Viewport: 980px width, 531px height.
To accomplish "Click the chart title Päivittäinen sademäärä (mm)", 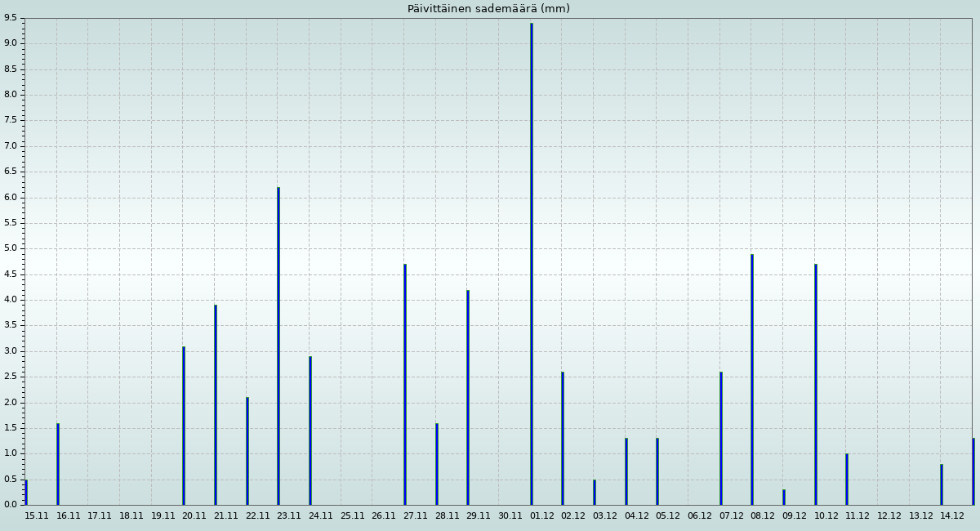I will [x=488, y=9].
